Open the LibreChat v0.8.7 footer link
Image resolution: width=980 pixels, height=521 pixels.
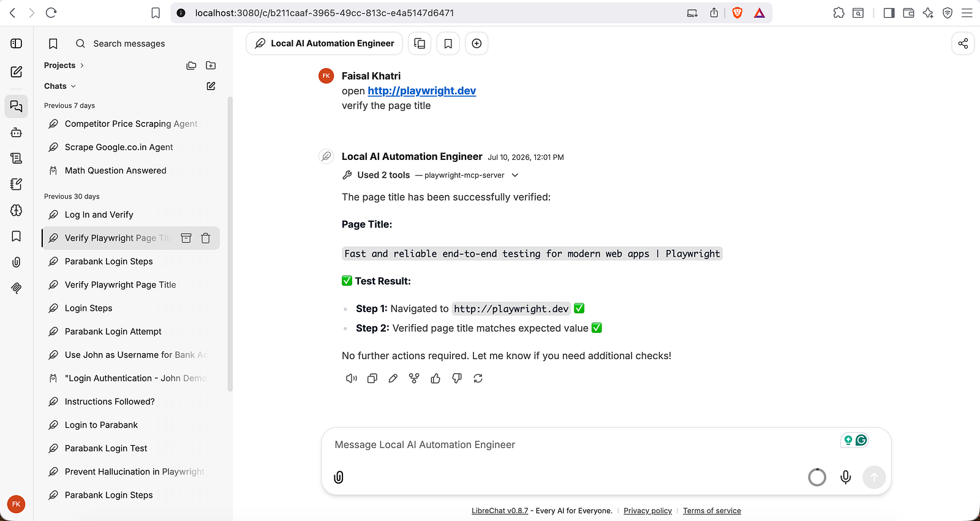point(500,511)
